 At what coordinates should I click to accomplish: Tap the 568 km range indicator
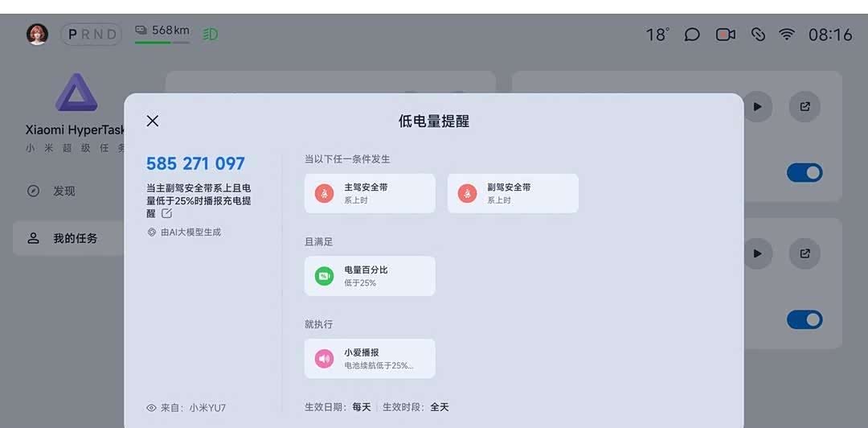[x=162, y=32]
